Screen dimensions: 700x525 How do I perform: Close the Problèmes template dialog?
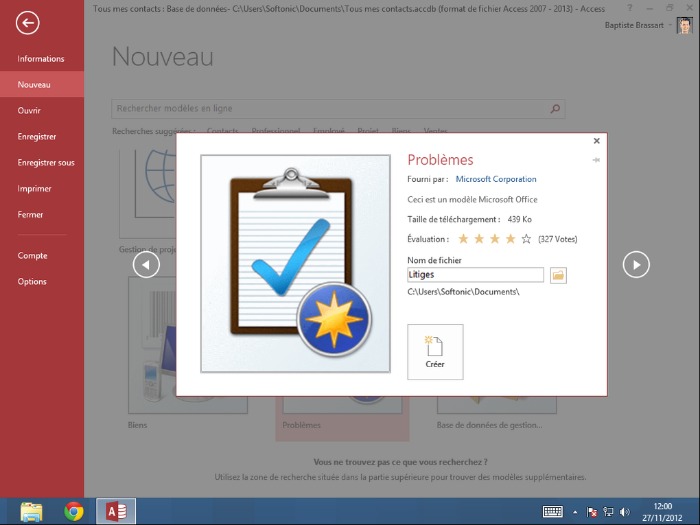[596, 141]
